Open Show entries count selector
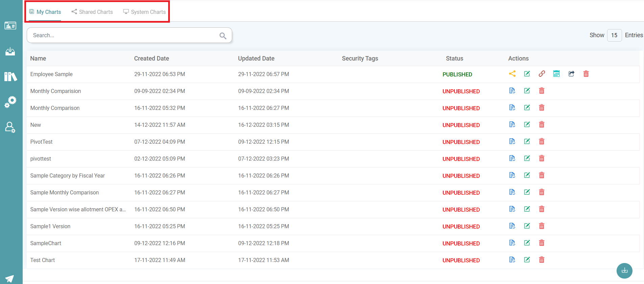Viewport: 644px width, 284px height. tap(614, 35)
